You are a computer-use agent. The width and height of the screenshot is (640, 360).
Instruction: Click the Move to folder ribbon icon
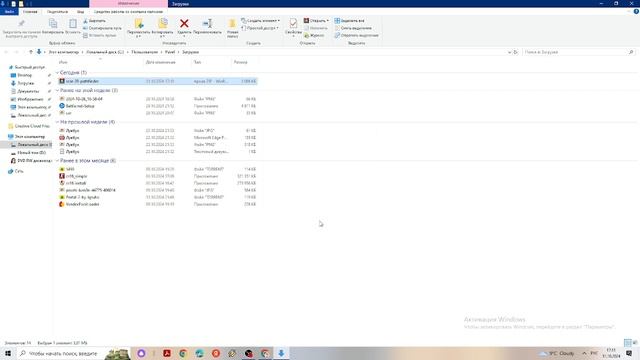pyautogui.click(x=139, y=23)
